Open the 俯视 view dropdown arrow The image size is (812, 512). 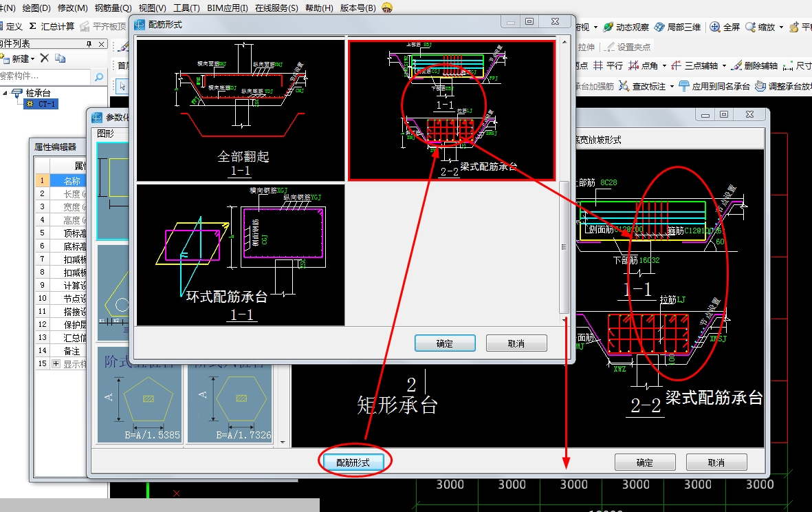(595, 27)
